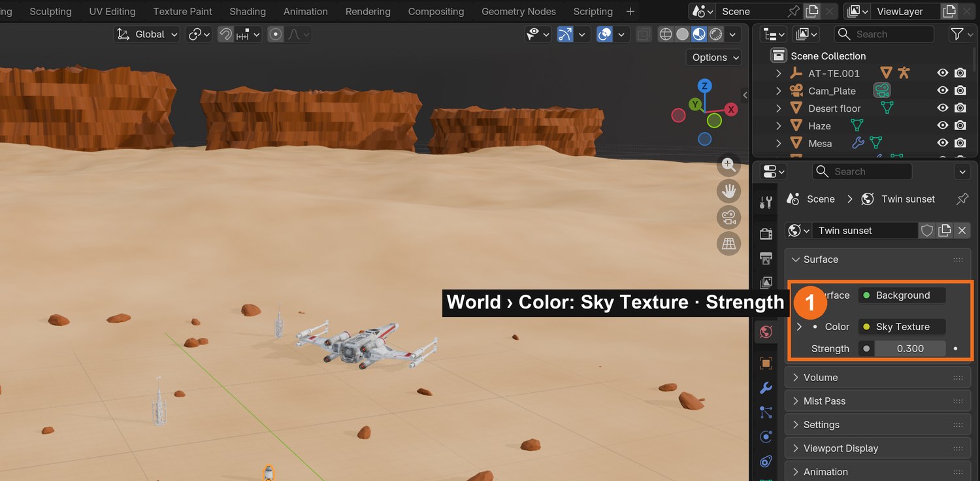The height and width of the screenshot is (481, 980).
Task: Open the Tool properties tab
Action: [x=766, y=203]
